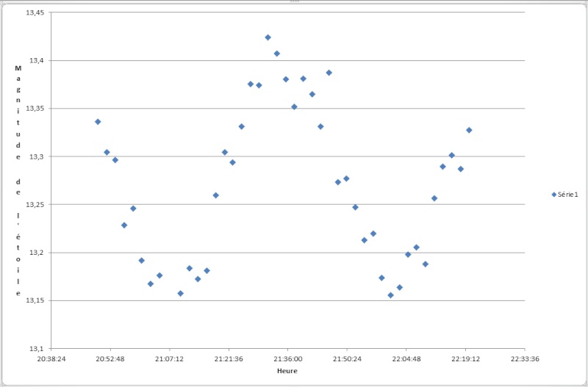Click the 20:38:24 time axis label
Image resolution: width=588 pixels, height=387 pixels.
tap(51, 359)
